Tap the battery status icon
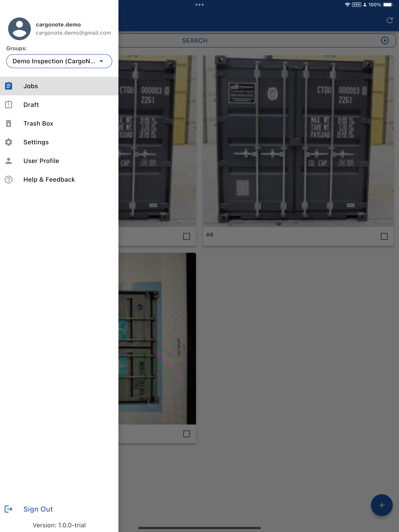 point(388,4)
